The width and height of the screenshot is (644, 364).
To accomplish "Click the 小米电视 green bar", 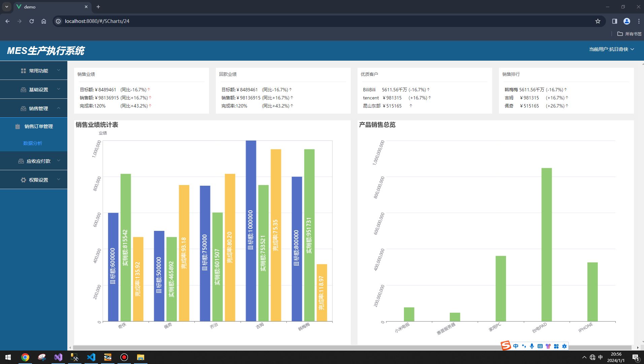I will tap(409, 314).
